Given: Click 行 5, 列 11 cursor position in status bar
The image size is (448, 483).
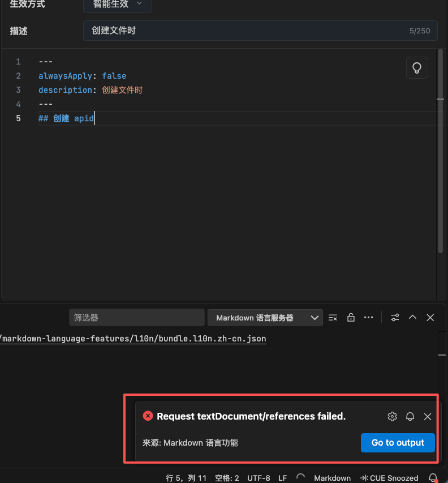Looking at the screenshot, I should pos(186,478).
